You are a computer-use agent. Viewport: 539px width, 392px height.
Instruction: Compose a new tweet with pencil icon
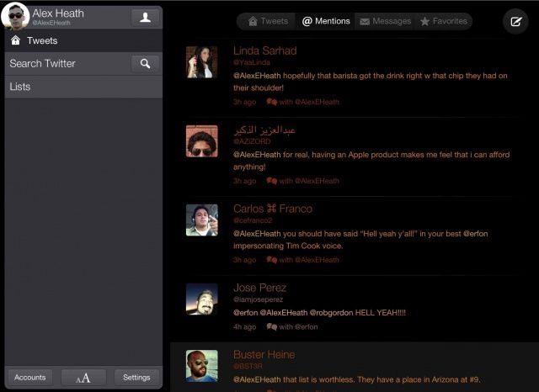point(515,22)
